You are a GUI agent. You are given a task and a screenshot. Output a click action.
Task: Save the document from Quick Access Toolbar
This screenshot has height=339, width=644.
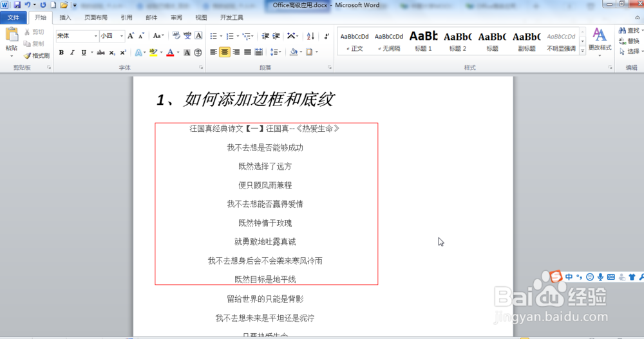pyautogui.click(x=17, y=5)
